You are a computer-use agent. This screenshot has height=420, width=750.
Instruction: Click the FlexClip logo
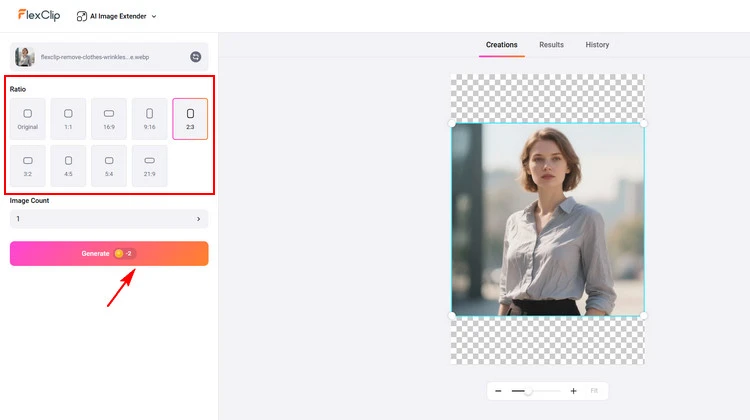39,15
